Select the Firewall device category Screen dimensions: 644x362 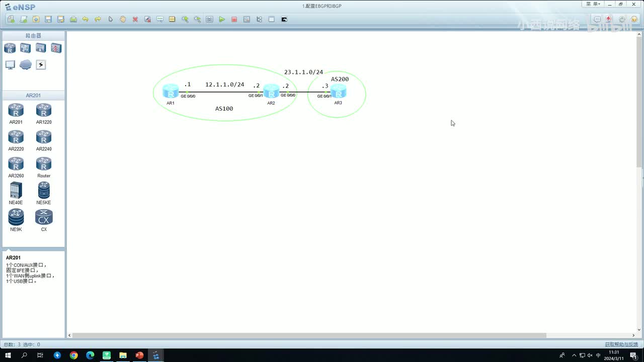coord(56,48)
